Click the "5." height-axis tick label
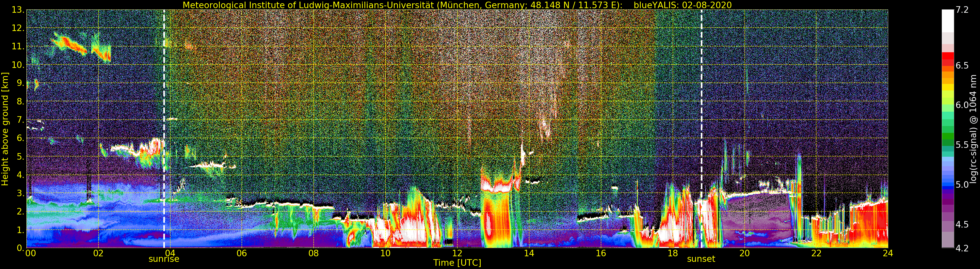Image resolution: width=980 pixels, height=269 pixels. tap(20, 156)
